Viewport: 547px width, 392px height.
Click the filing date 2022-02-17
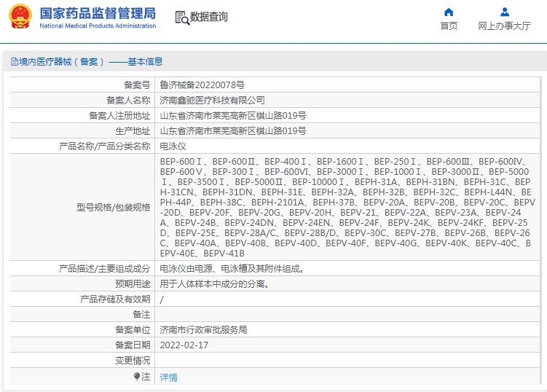pyautogui.click(x=184, y=345)
